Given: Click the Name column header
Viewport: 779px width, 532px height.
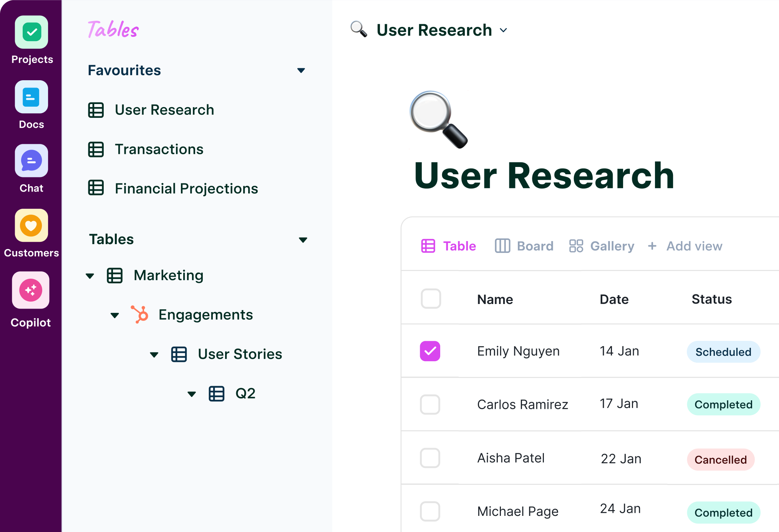Looking at the screenshot, I should point(495,299).
